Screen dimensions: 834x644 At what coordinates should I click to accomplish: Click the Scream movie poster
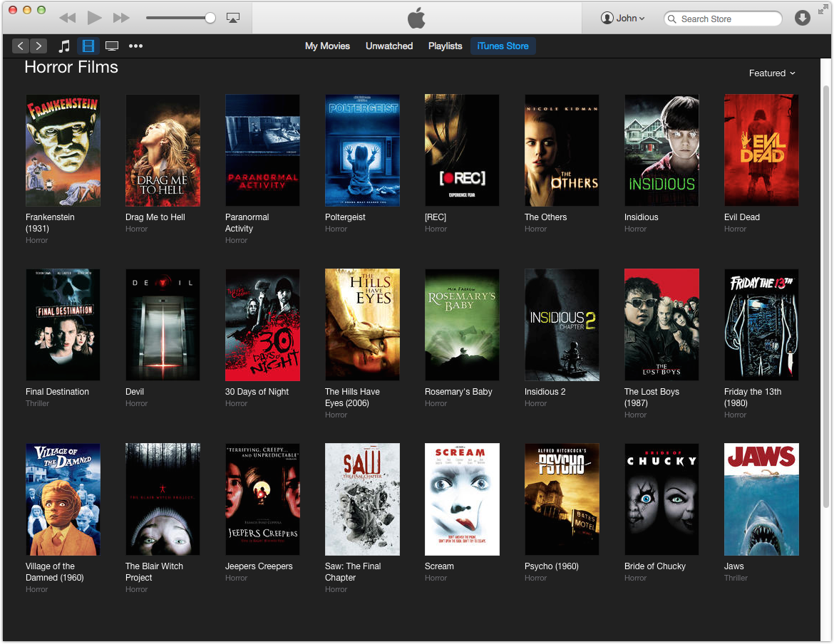[x=462, y=499]
